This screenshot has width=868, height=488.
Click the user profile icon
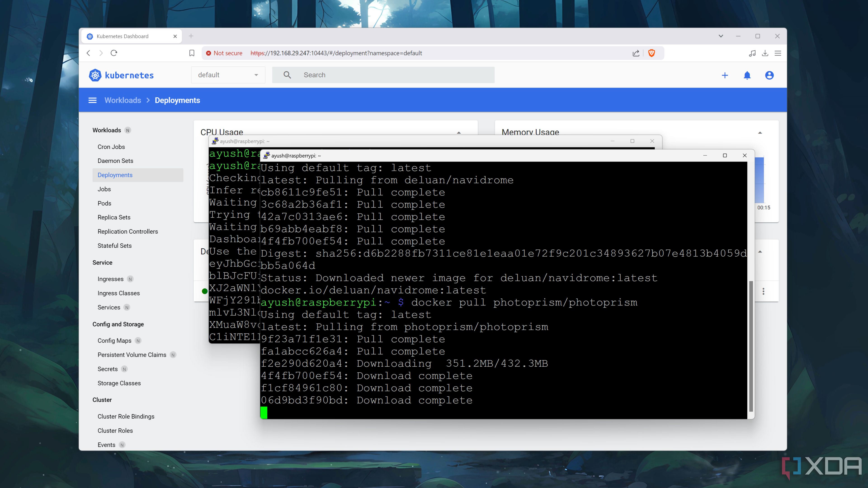point(770,75)
